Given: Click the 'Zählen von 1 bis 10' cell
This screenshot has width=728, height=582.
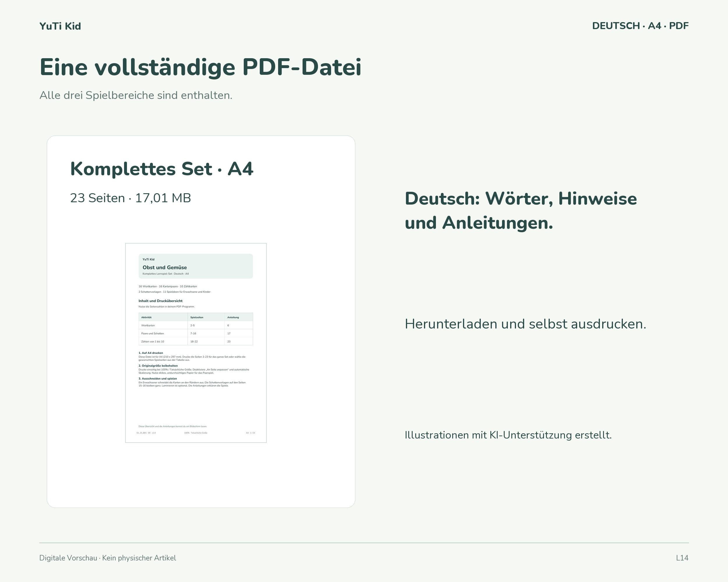Looking at the screenshot, I should coord(153,341).
